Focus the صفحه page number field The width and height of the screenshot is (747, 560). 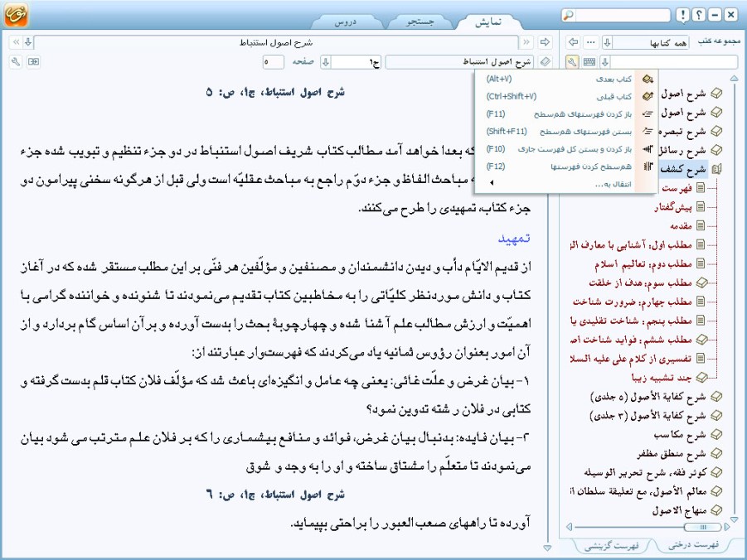coord(274,62)
